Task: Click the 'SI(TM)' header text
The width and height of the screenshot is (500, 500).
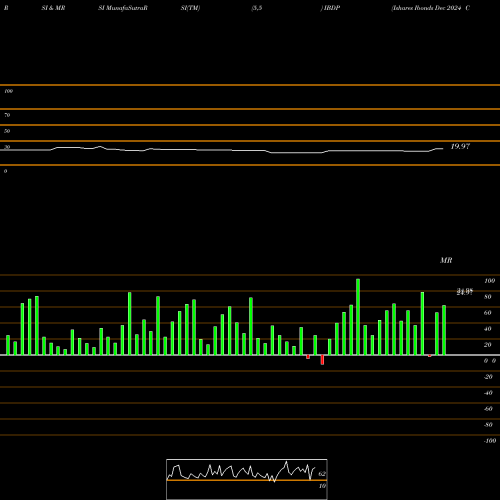Action: click(190, 8)
